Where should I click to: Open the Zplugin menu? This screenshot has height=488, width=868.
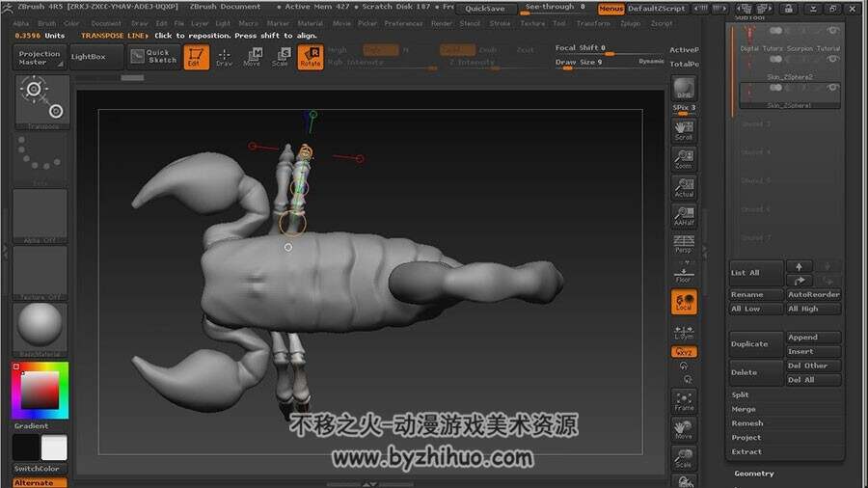[x=630, y=23]
